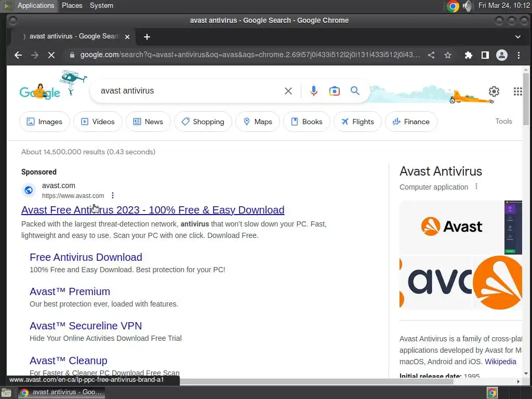Screen dimensions: 532x399
Task: Bookmark this page with the star icon
Action: pos(448,55)
